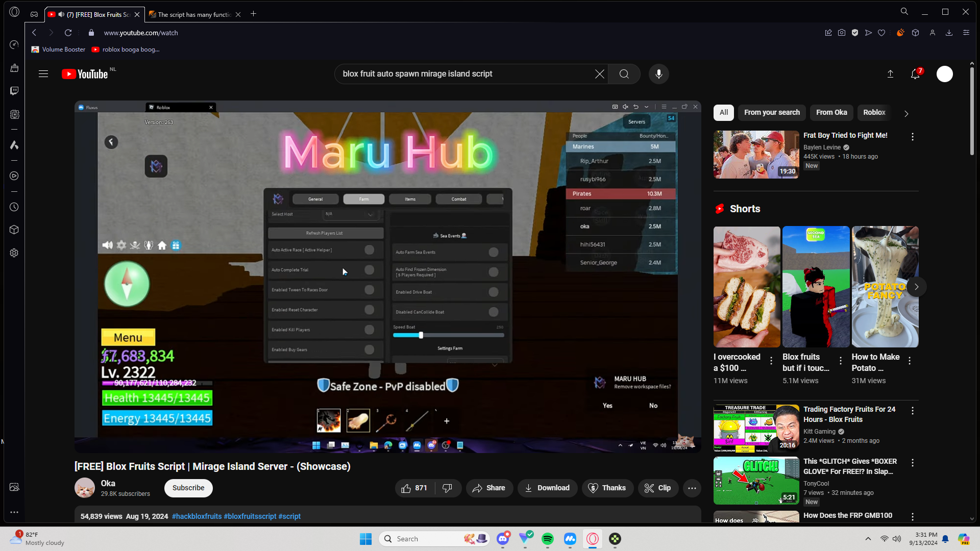Search open tabs with the magnifier
The height and width of the screenshot is (551, 980).
(904, 12)
